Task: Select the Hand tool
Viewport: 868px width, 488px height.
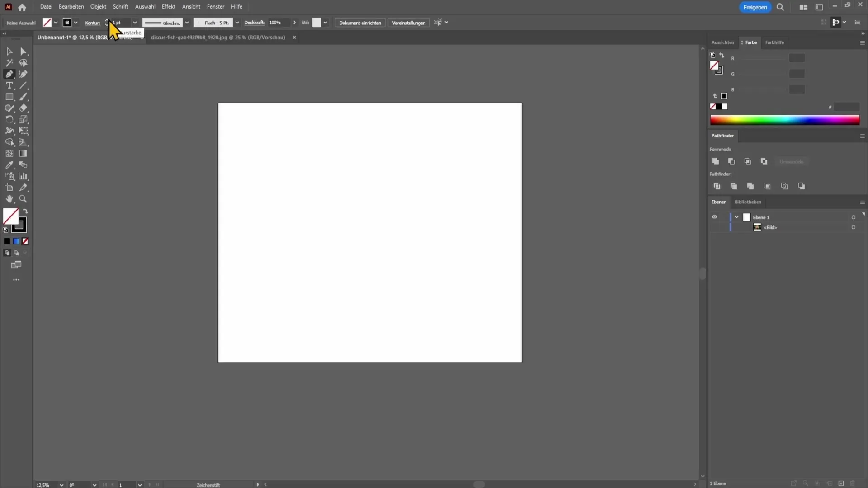Action: (9, 199)
